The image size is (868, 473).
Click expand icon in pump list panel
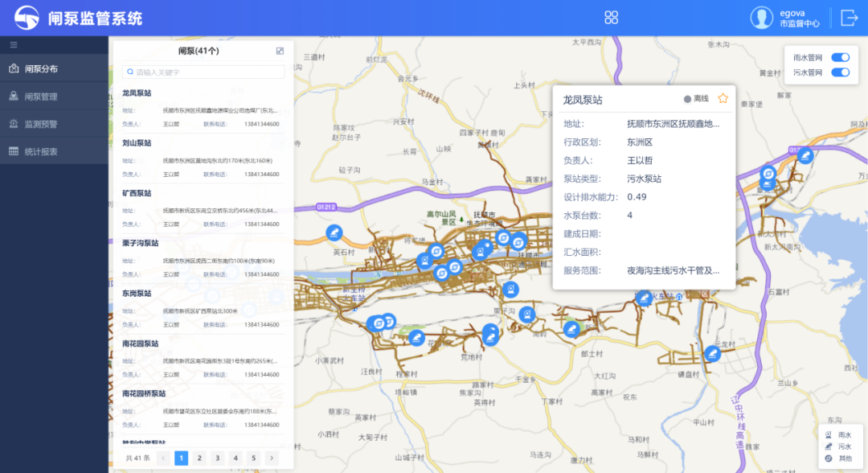(x=280, y=51)
